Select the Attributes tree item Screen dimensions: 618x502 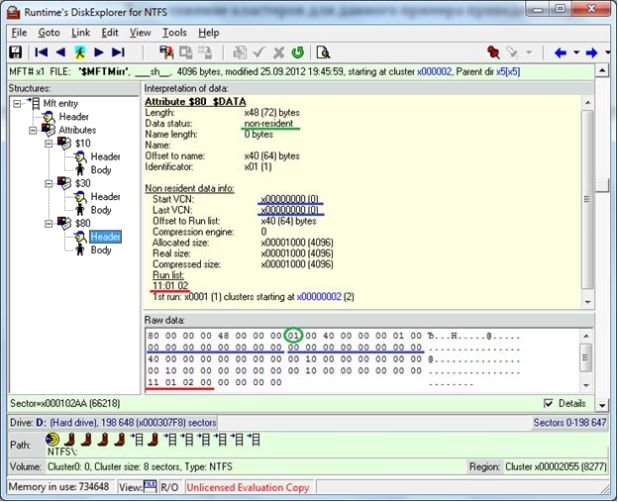(77, 130)
